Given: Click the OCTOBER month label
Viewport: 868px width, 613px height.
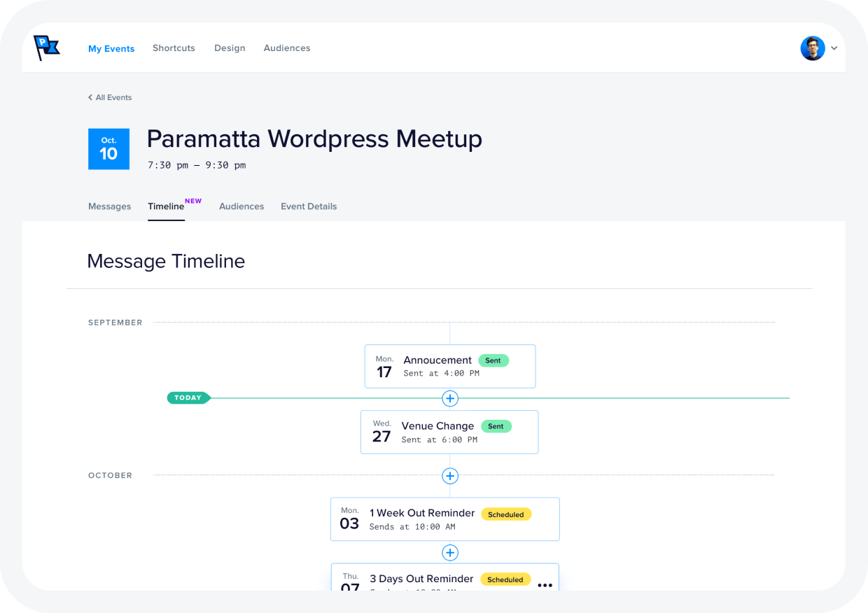Looking at the screenshot, I should pos(111,475).
